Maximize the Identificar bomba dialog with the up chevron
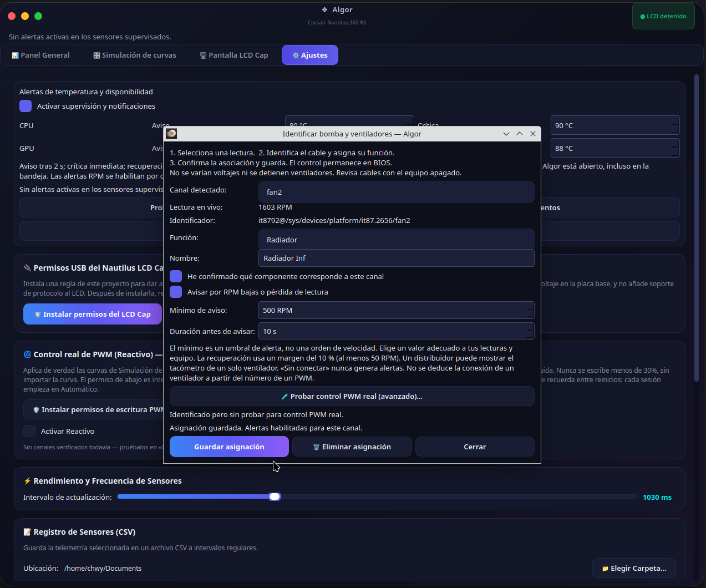The width and height of the screenshot is (706, 588). pyautogui.click(x=520, y=134)
